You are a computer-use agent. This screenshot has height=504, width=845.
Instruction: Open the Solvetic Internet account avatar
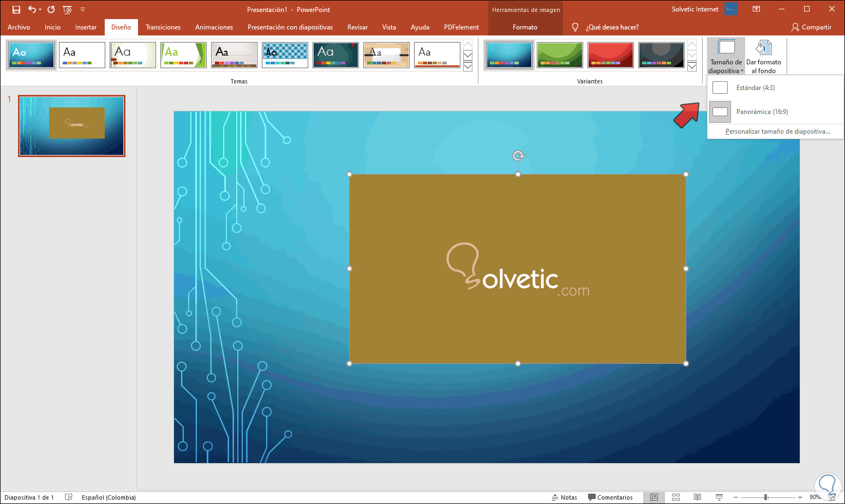731,9
